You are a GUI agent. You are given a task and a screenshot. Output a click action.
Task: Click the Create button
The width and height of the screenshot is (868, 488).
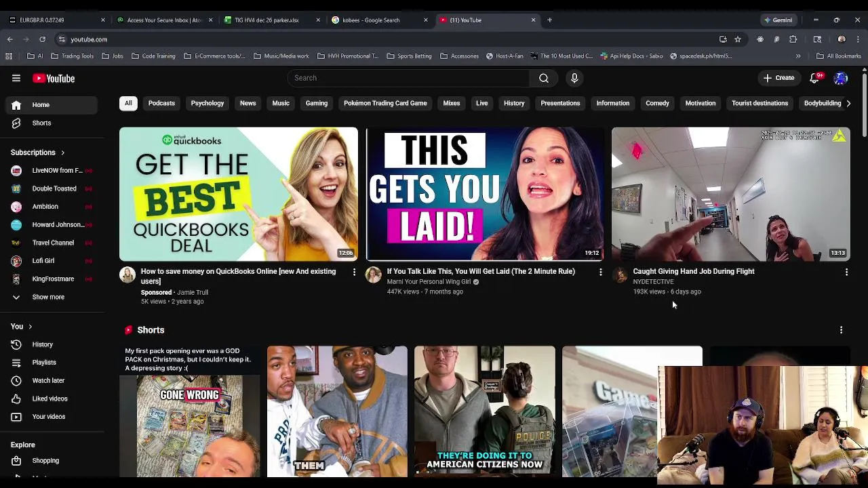(778, 78)
